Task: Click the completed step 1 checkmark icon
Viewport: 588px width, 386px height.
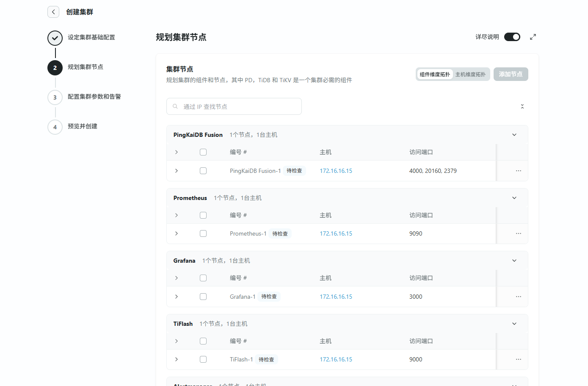Action: coord(55,38)
